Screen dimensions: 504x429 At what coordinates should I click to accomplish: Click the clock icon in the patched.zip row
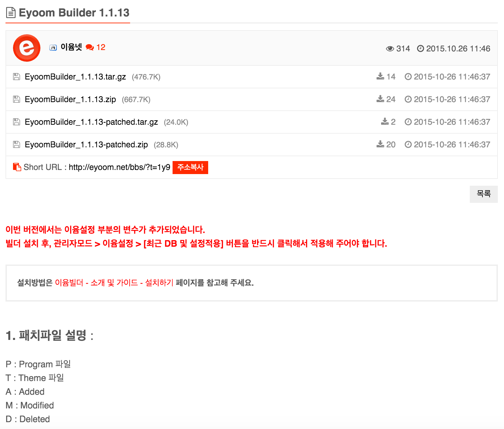coord(408,145)
